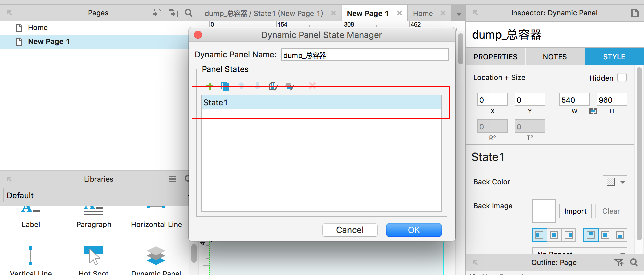The height and width of the screenshot is (275, 644).
Task: Align back image to the top
Action: 591,235
